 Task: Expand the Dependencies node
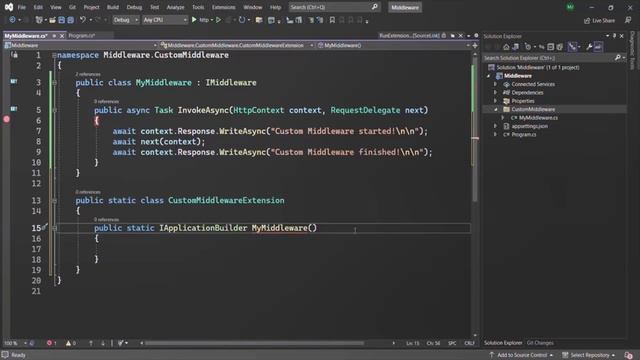[x=496, y=93]
